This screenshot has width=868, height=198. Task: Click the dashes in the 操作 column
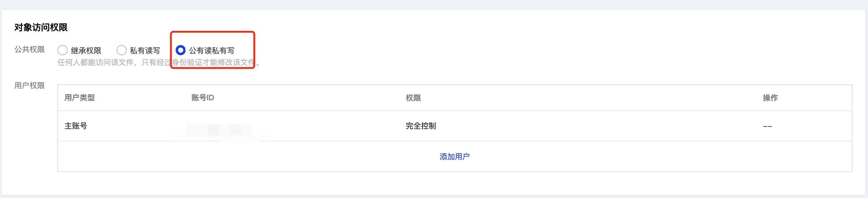(x=767, y=126)
